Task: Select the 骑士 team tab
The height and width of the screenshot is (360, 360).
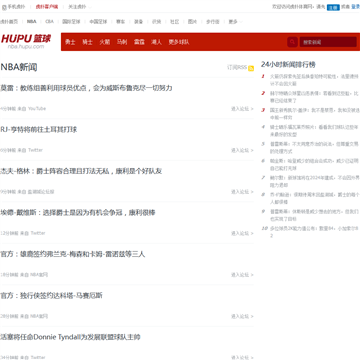Action: coord(87,42)
